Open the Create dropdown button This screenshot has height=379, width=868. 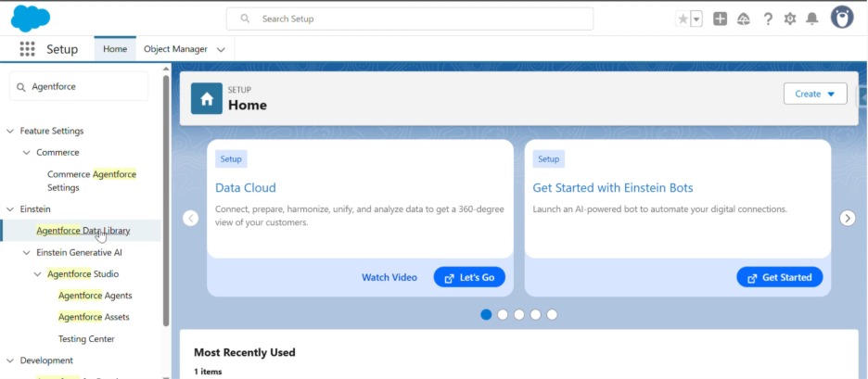click(815, 94)
